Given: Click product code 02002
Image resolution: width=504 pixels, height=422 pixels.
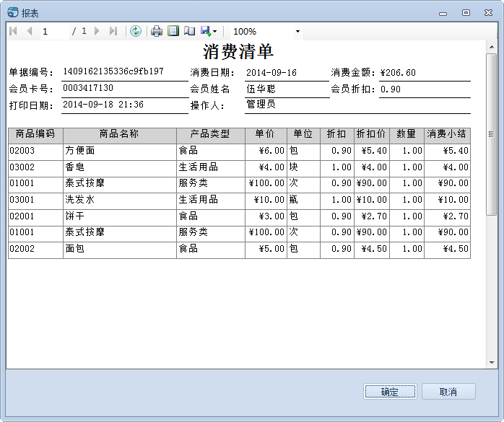Looking at the screenshot, I should pos(22,249).
